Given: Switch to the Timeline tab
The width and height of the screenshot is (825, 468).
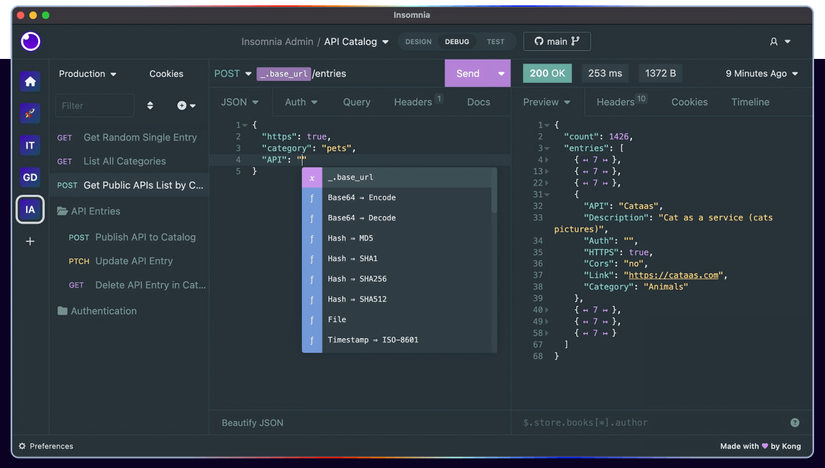Looking at the screenshot, I should pos(749,102).
